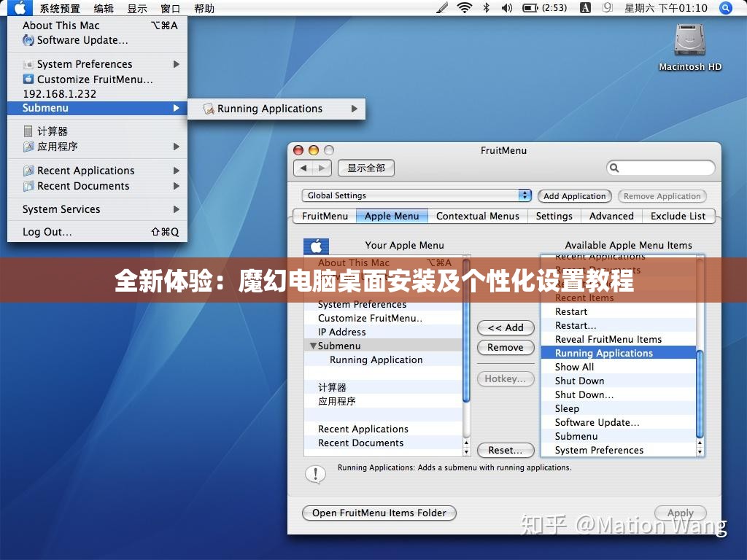
Task: Click the magnifier icon in FruitMenu search
Action: pyautogui.click(x=614, y=168)
